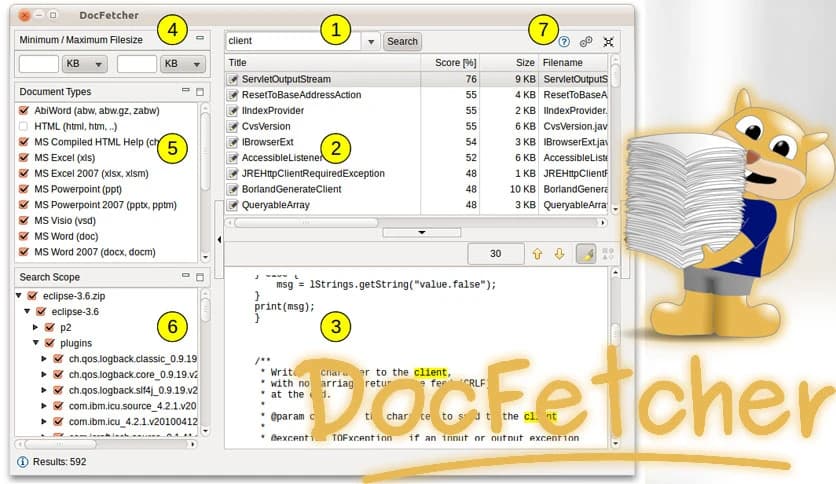This screenshot has width=836, height=484.
Task: Click file icon of IBrowserExt result
Action: click(x=232, y=142)
